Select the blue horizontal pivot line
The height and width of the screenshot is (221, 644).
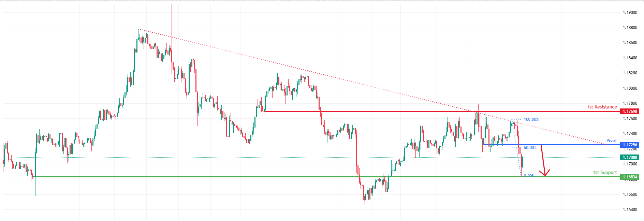click(x=563, y=145)
